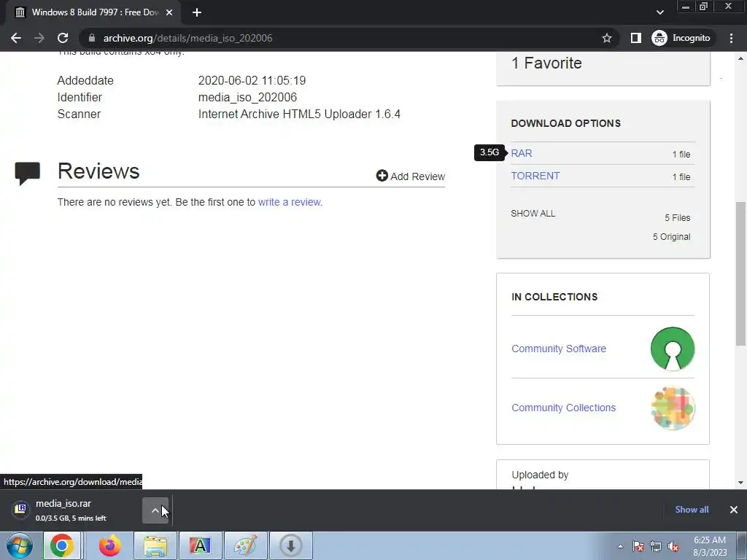Open the clock showing 6:25 AM

710,546
